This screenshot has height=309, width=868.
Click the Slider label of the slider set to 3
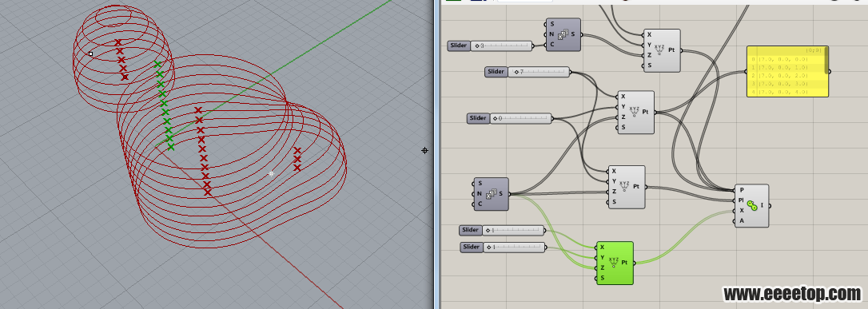(x=458, y=46)
